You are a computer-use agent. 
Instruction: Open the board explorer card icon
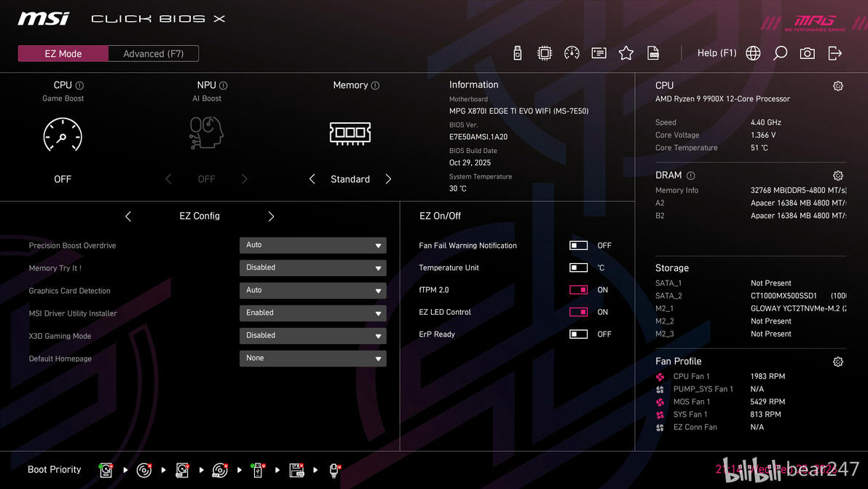599,53
